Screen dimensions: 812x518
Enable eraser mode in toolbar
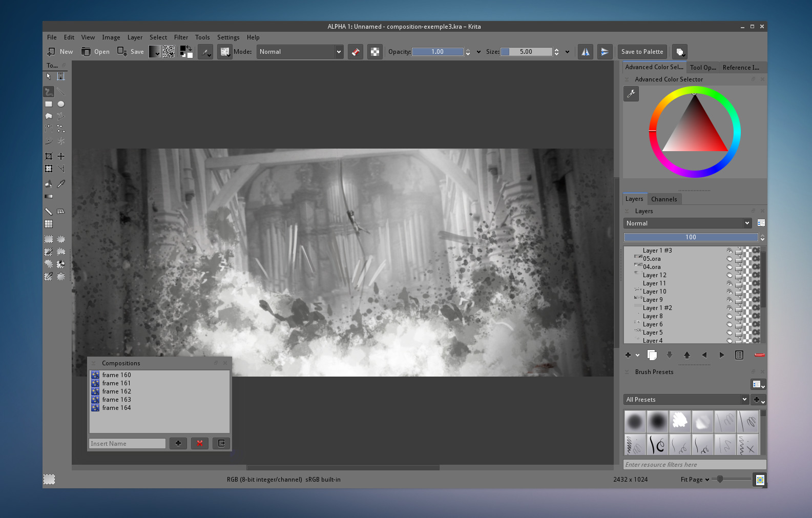(x=356, y=52)
